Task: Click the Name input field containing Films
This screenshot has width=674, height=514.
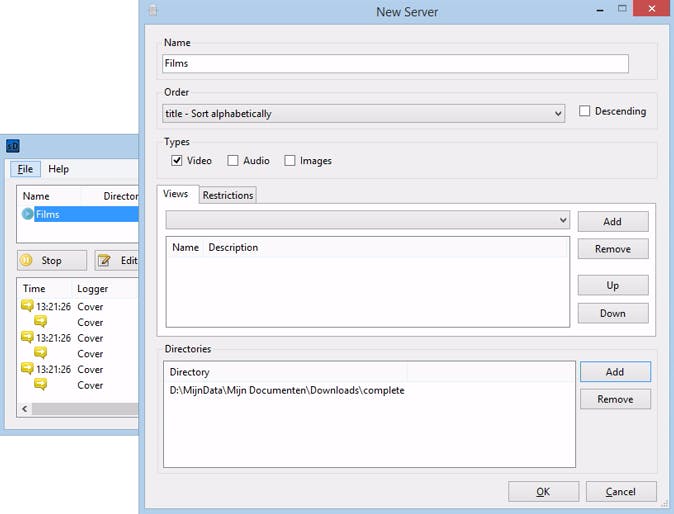Action: coord(395,64)
